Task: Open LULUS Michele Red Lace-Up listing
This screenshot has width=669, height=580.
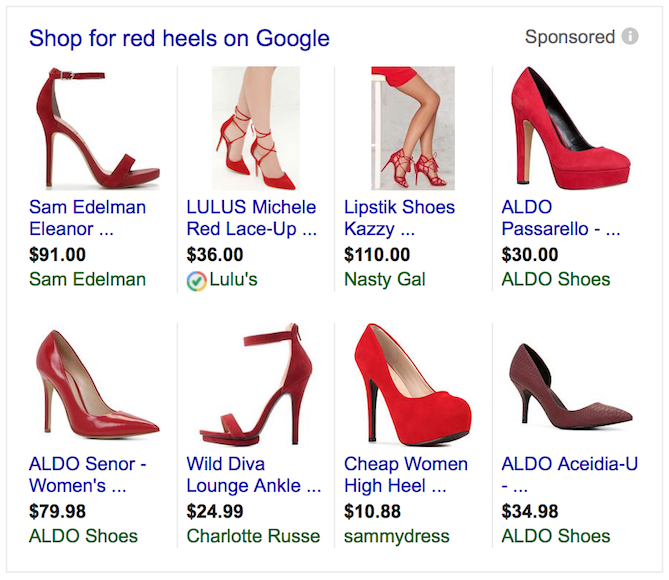Action: pyautogui.click(x=252, y=218)
